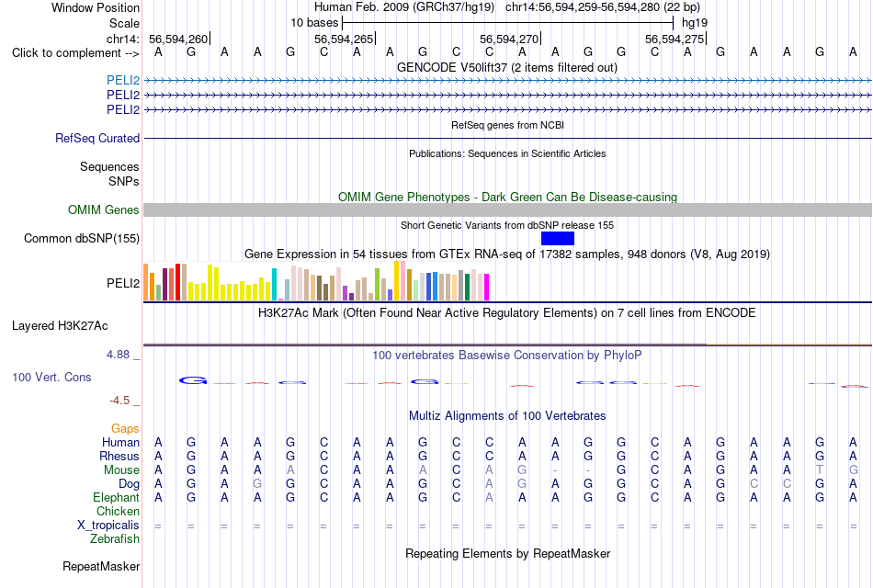This screenshot has height=588, width=873.
Task: Open Common dbSNP(155) track settings label
Action: click(81, 238)
